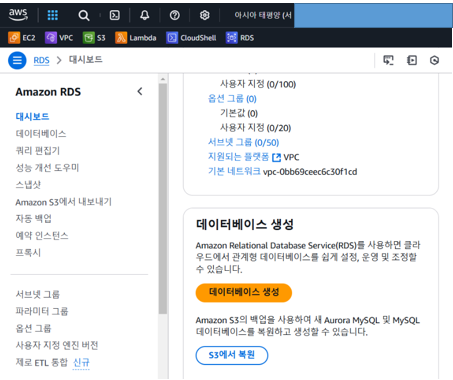Screen dimensions: 453x380
Task: Open the help question mark icon
Action: click(x=175, y=15)
